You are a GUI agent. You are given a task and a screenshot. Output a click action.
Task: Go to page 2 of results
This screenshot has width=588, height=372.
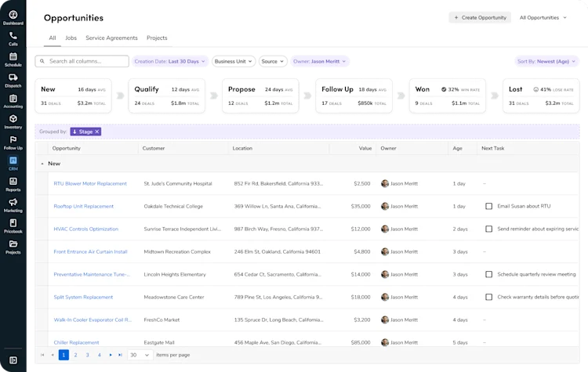pos(75,355)
